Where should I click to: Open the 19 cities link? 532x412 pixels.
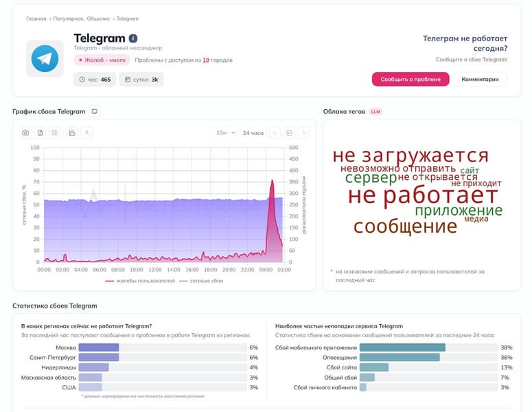tap(206, 60)
